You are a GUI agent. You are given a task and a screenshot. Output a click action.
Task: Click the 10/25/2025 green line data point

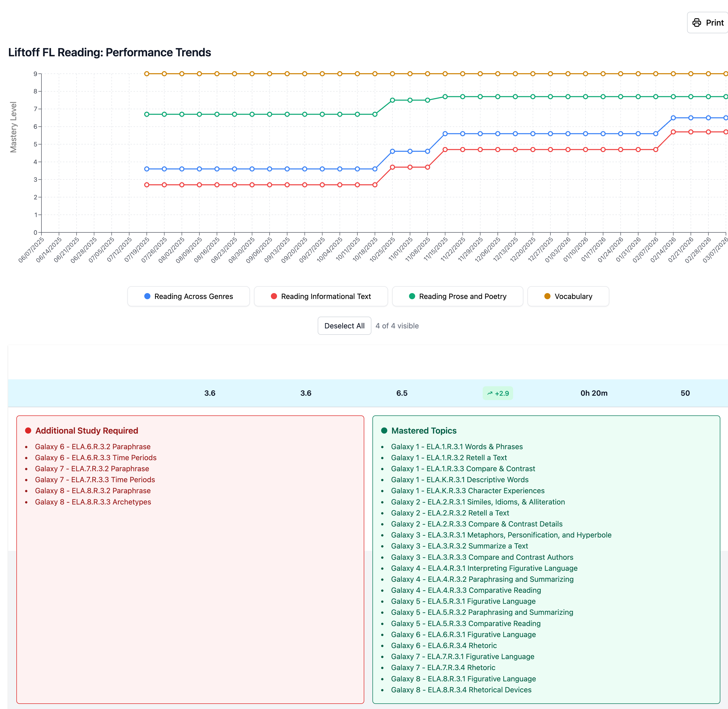(392, 100)
